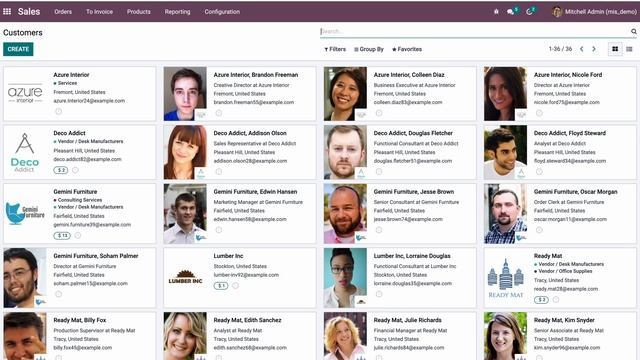This screenshot has width=640, height=360.
Task: Click activity clock on Addison Olson card
Action: [219, 171]
